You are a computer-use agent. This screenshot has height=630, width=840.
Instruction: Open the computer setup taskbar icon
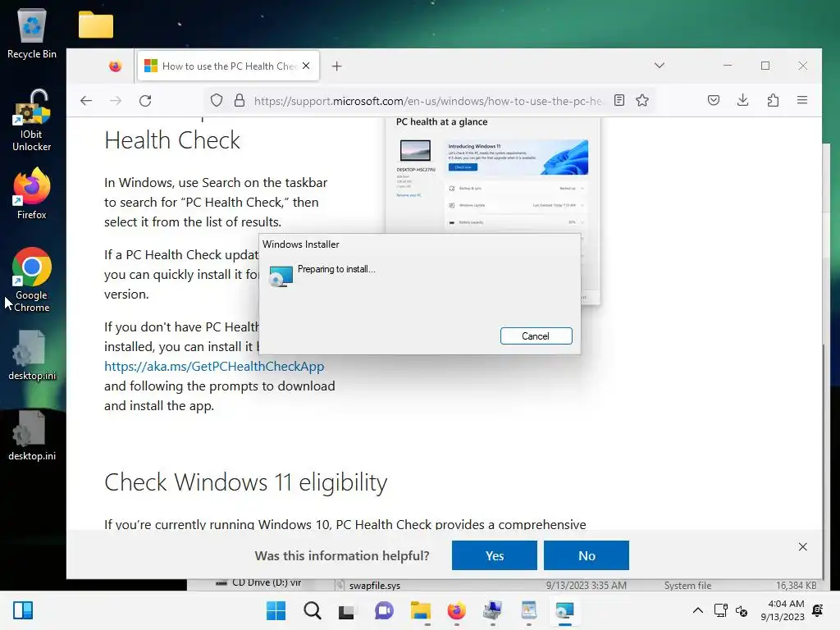(x=492, y=610)
